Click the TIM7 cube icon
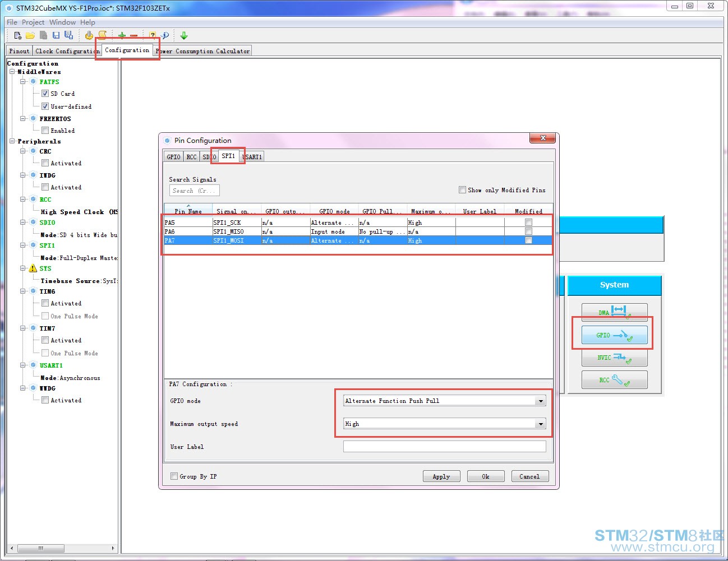 33,328
